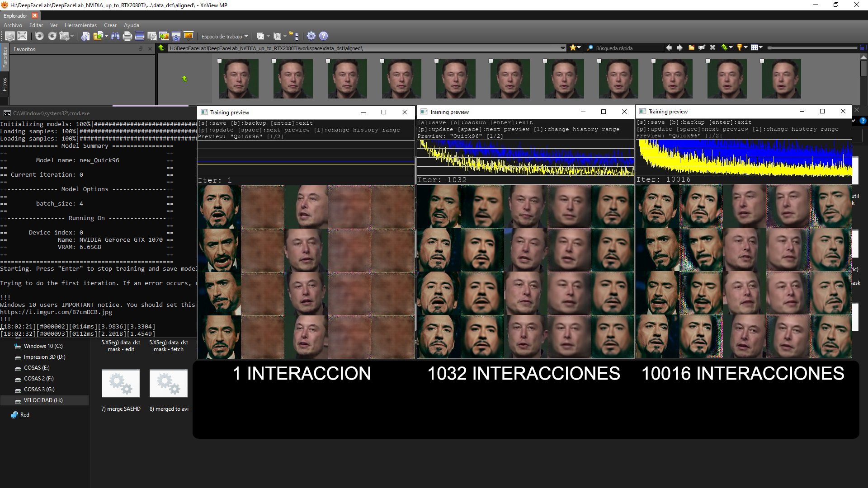Select '8) merged to avi' batch file
Image resolution: width=868 pixels, height=488 pixels.
point(169,389)
